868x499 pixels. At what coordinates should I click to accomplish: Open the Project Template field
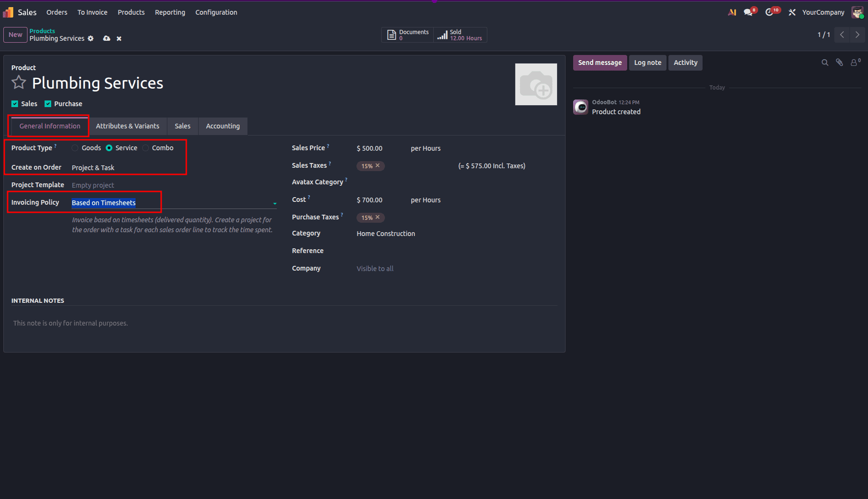coord(174,185)
